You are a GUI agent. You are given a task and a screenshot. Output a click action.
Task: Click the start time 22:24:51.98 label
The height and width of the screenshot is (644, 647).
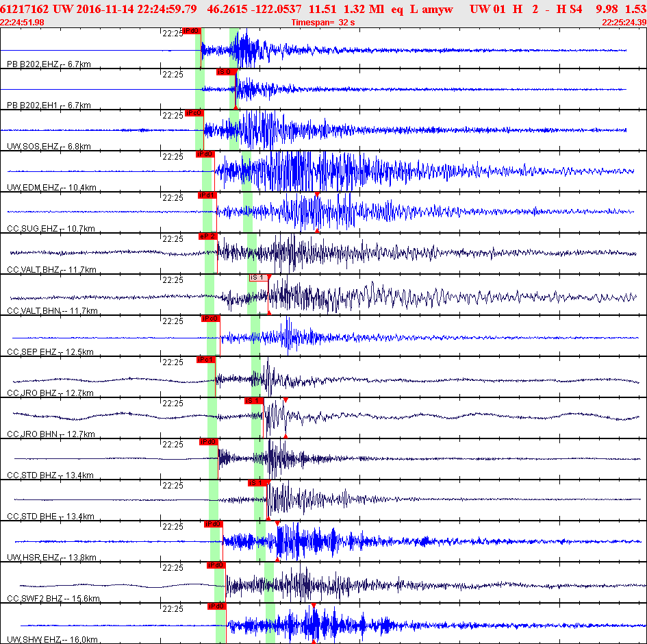tap(23, 23)
